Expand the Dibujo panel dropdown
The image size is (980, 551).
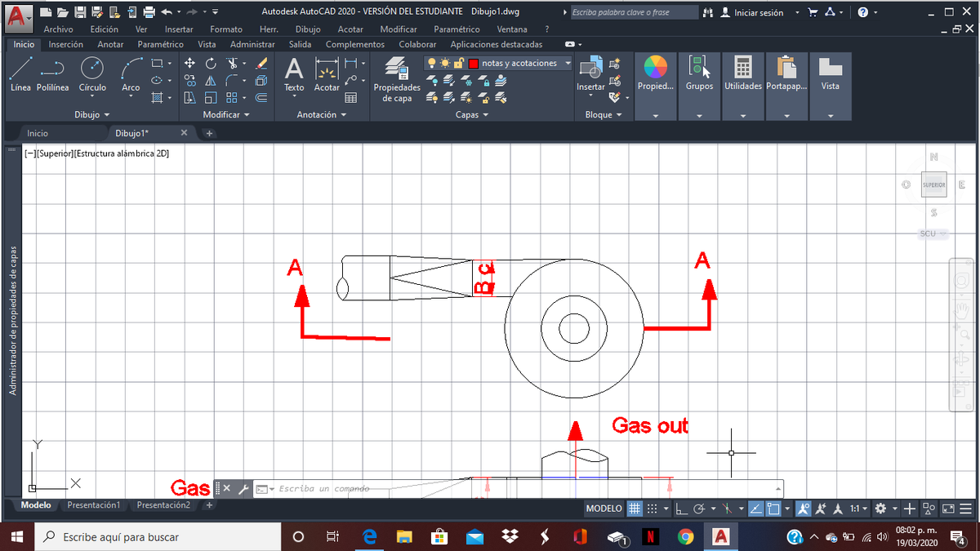(x=91, y=115)
